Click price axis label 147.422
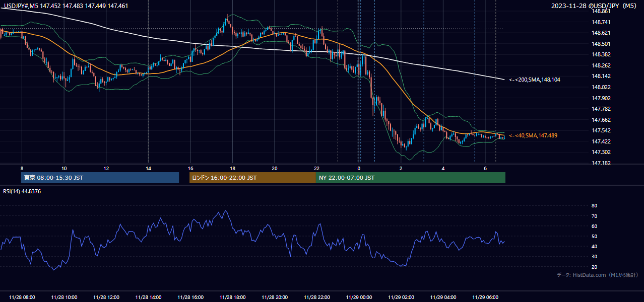The height and width of the screenshot is (302, 644). coord(602,141)
